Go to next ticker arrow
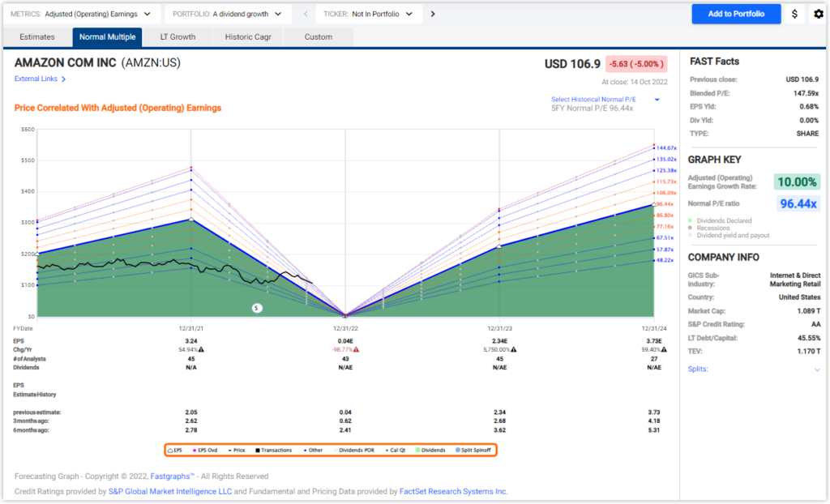Image resolution: width=830 pixels, height=504 pixels. (433, 15)
